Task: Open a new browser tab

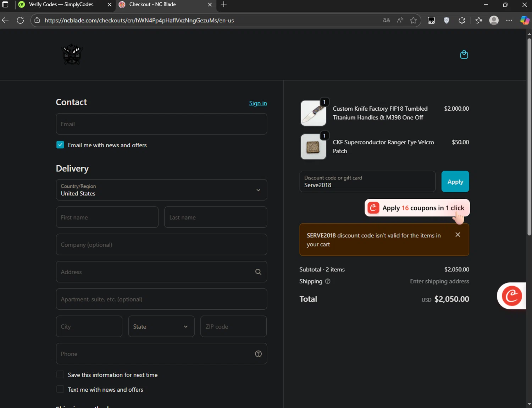Action: coord(224,5)
